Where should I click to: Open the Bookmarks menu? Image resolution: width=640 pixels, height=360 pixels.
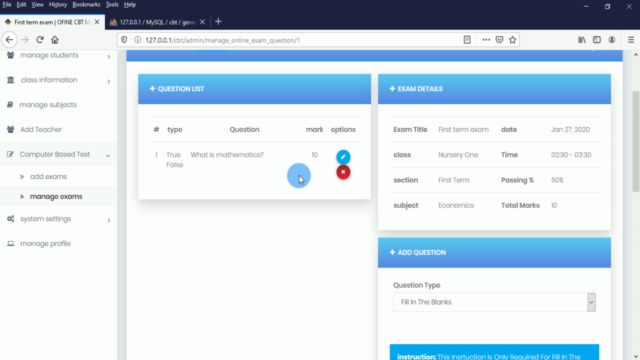point(86,4)
